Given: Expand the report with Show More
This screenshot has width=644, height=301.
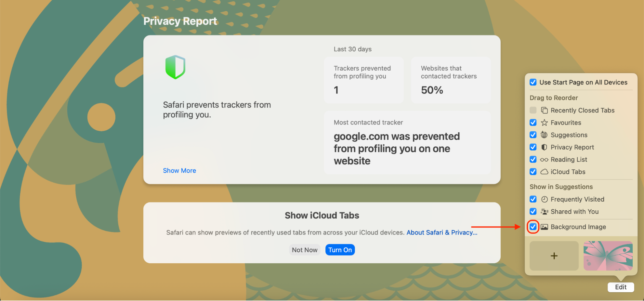Looking at the screenshot, I should [x=179, y=171].
